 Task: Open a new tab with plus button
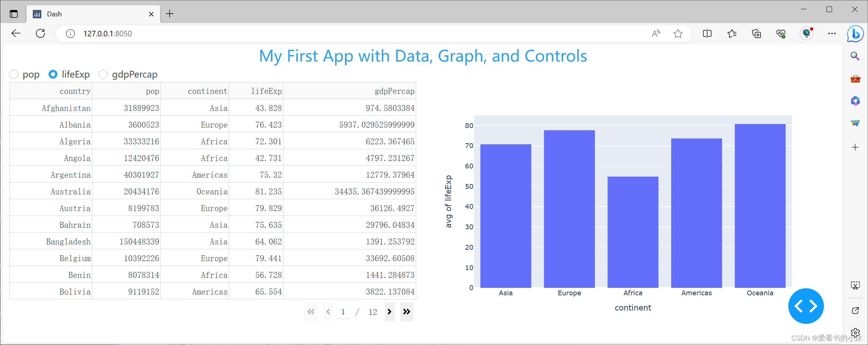[170, 14]
